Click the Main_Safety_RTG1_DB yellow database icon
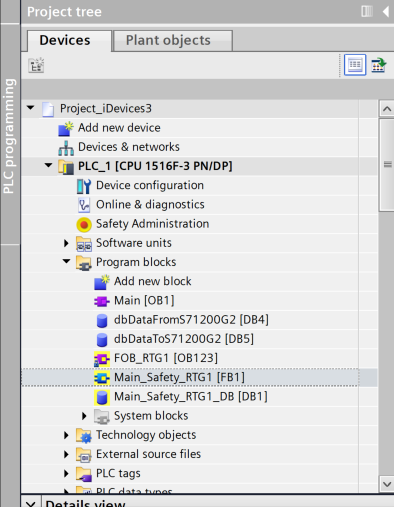 (x=102, y=397)
